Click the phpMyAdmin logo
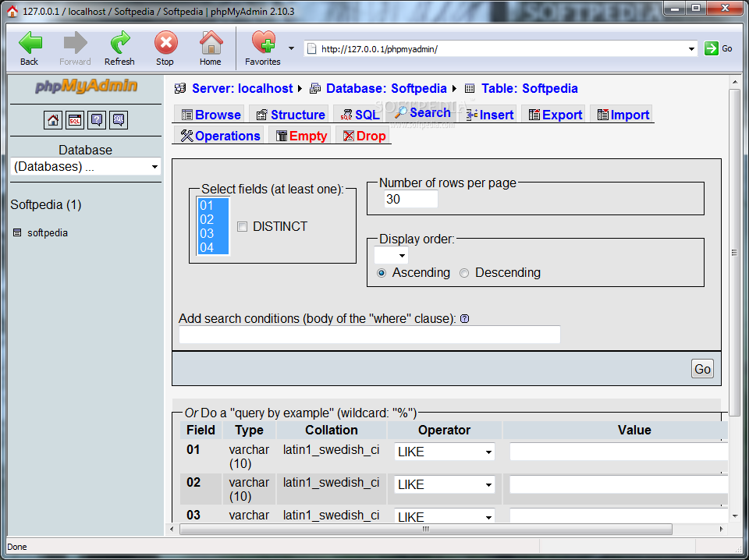The height and width of the screenshot is (560, 749). coord(86,86)
